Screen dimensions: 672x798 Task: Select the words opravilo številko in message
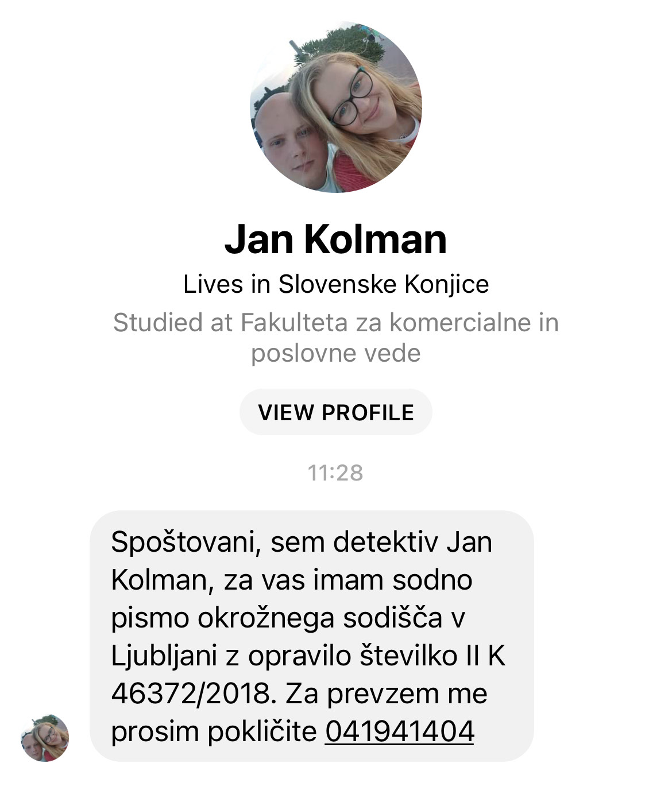(353, 656)
